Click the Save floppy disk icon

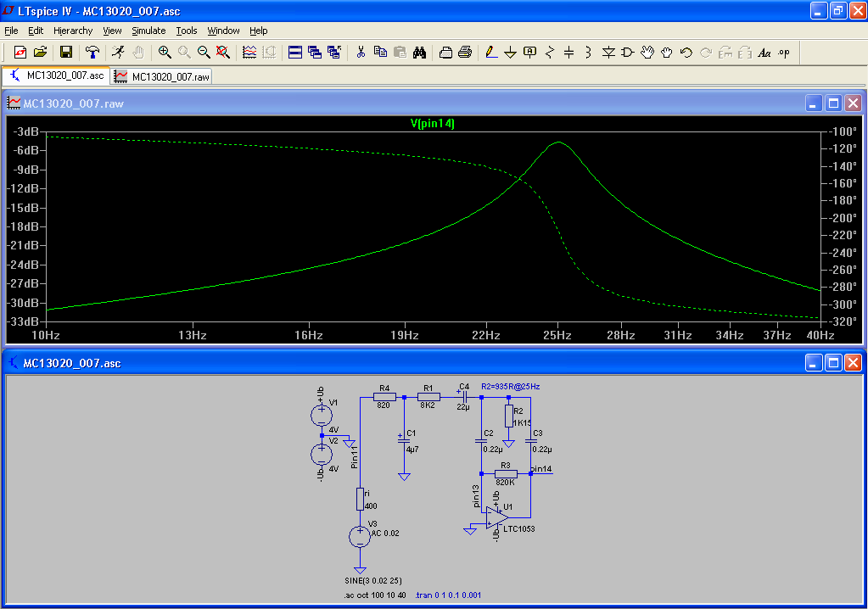click(66, 53)
